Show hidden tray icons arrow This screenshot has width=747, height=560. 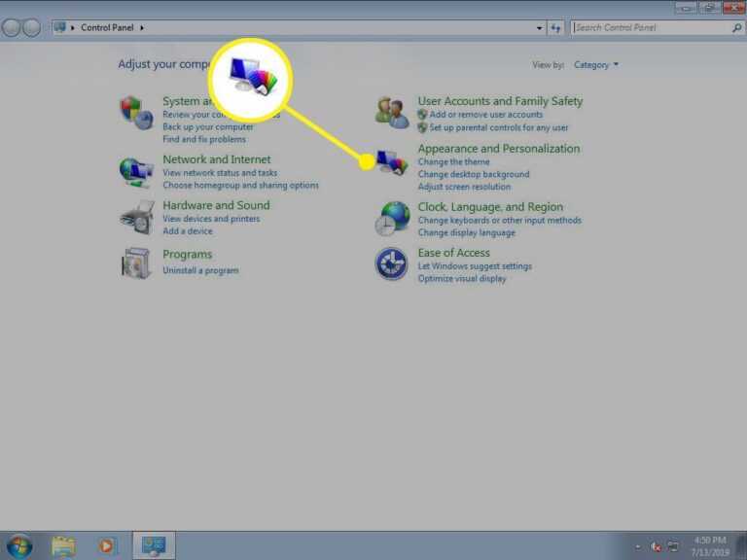(637, 546)
